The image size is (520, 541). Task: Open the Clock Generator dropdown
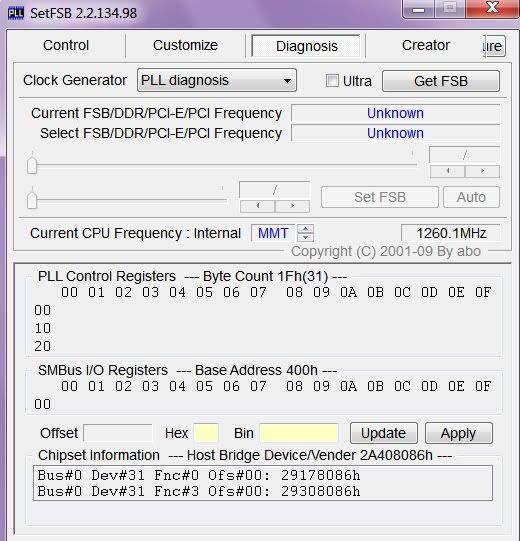217,80
